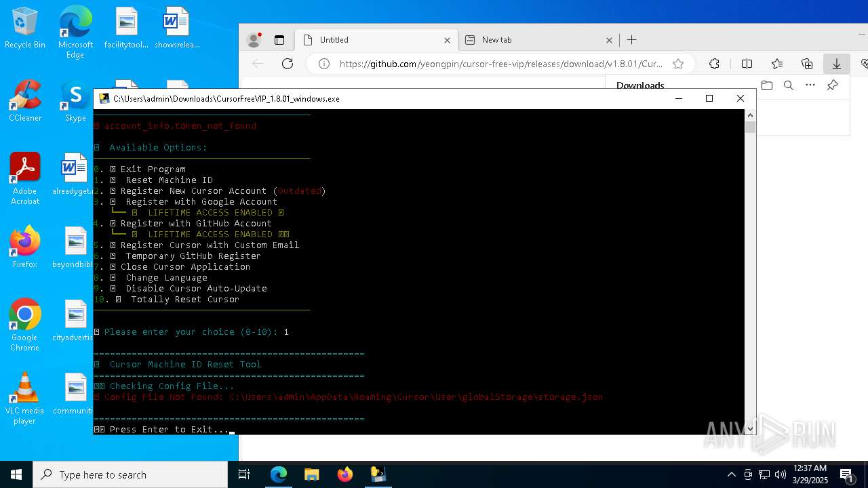The height and width of the screenshot is (488, 868).
Task: Search downloads magnifier icon in Downloads panel
Action: pos(789,85)
